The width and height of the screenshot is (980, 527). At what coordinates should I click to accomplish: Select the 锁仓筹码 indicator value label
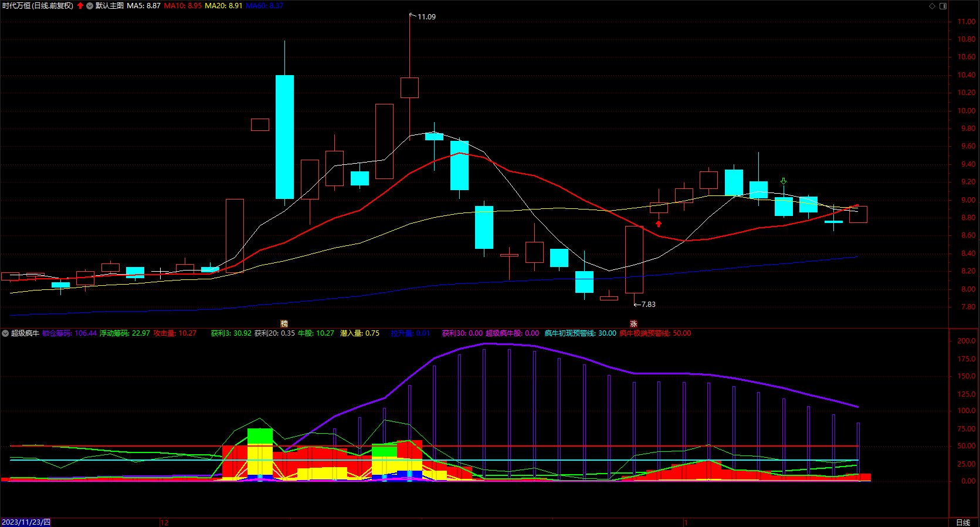tap(69, 333)
